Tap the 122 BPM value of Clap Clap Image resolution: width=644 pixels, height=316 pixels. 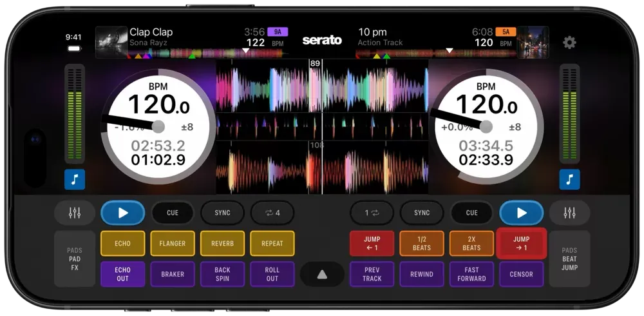click(256, 43)
